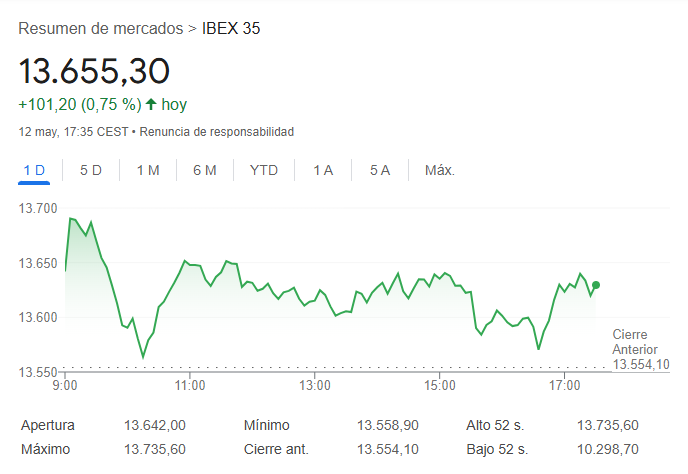Click the Alto 52 s. label
The width and height of the screenshot is (688, 474).
click(495, 425)
